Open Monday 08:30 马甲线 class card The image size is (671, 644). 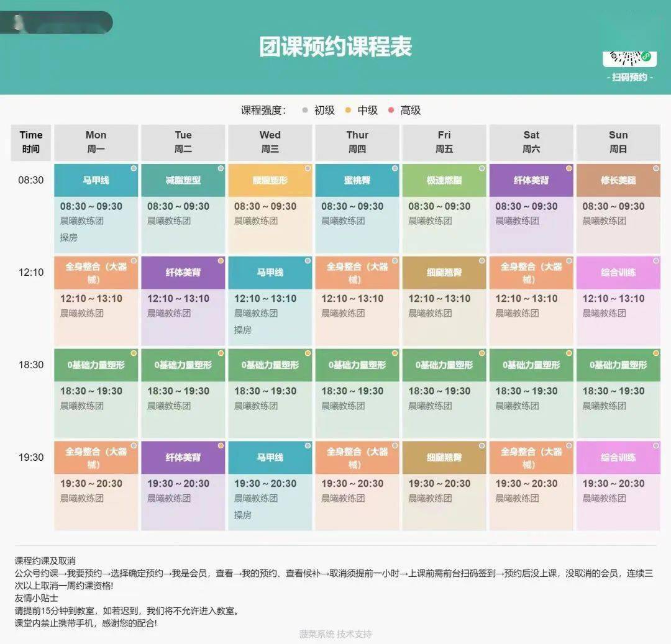96,209
